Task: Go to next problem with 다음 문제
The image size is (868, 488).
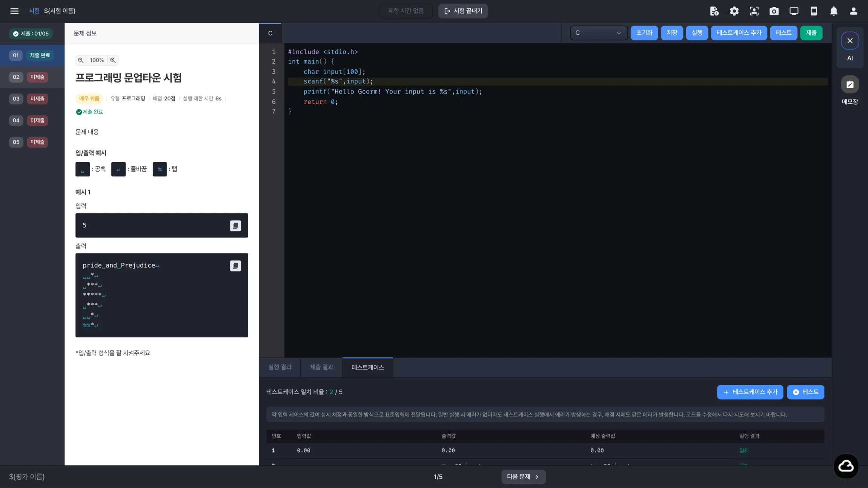Action: 523,477
